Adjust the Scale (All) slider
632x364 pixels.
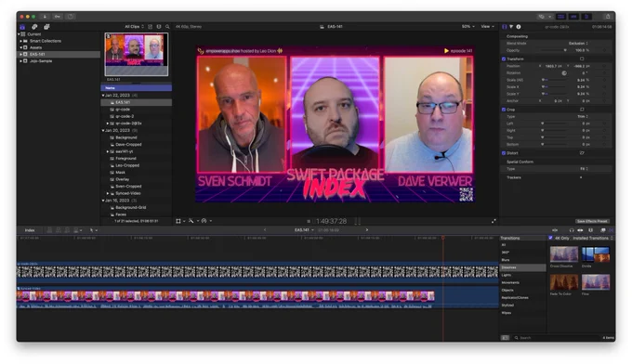[x=553, y=80]
